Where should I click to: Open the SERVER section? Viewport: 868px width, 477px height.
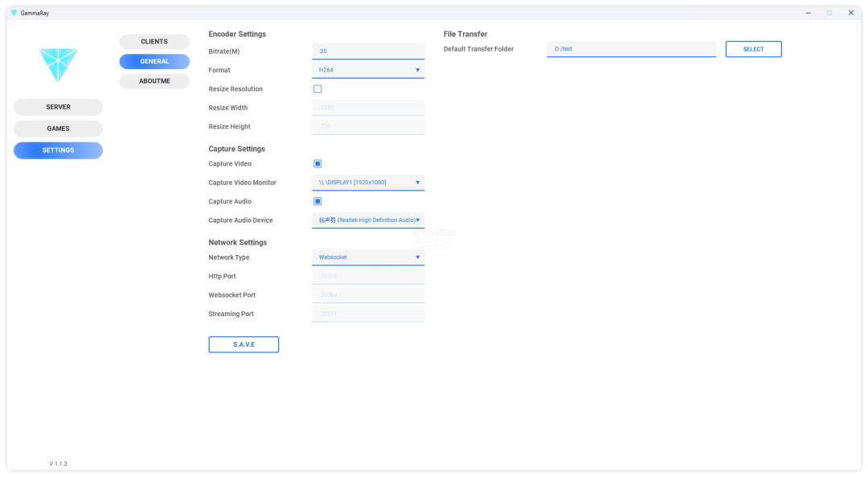(x=58, y=107)
